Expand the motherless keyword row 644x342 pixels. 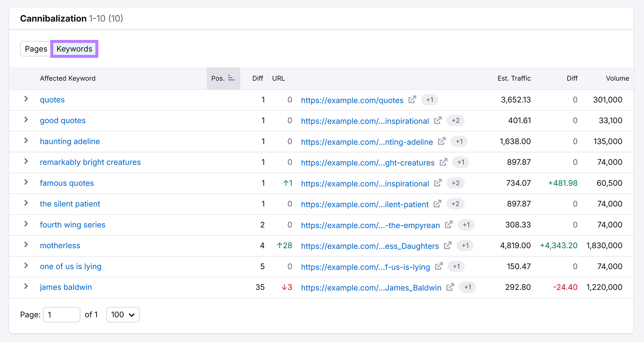[26, 245]
